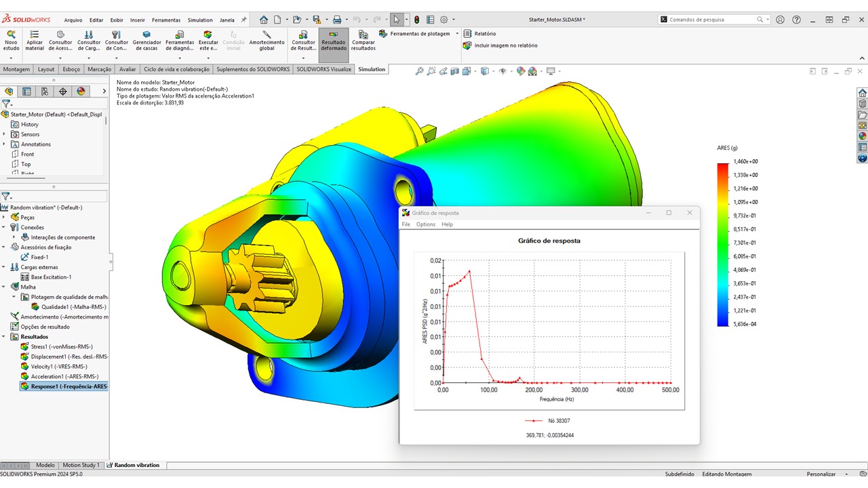The image size is (868, 488).
Task: Open the Design Library pane on the right sidebar
Action: pyautogui.click(x=862, y=104)
